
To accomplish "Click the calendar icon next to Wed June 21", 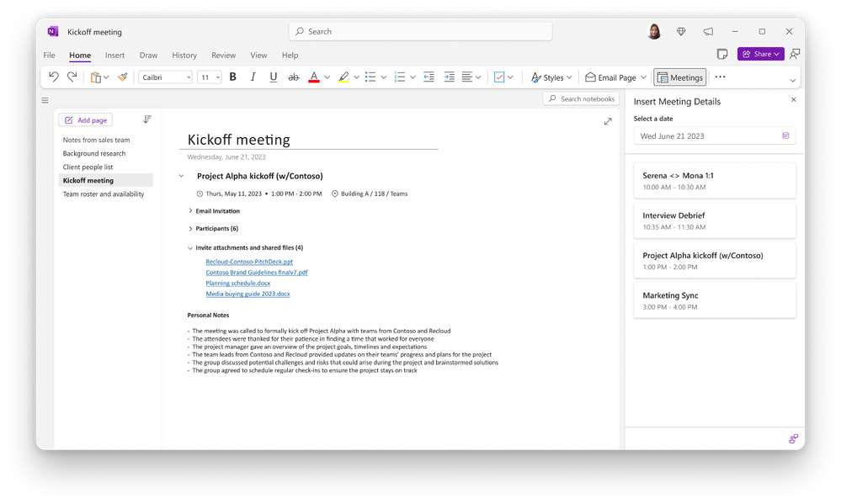I will point(785,135).
